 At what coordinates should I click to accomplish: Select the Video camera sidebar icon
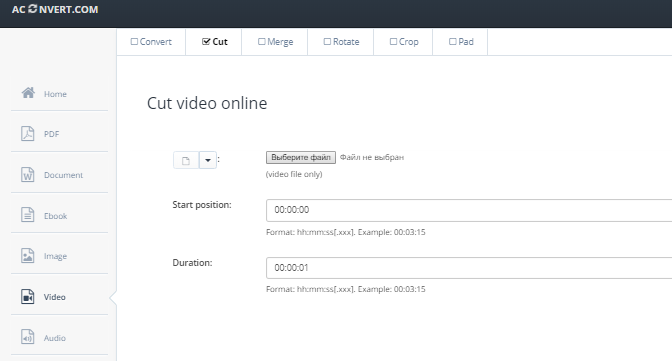28,296
